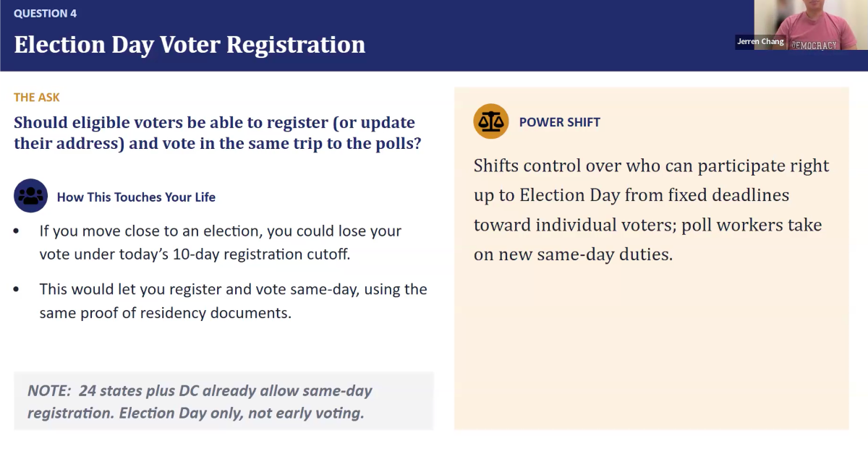Click the QUESTION 4 label
Screen dimensions: 868x472
[x=45, y=13]
